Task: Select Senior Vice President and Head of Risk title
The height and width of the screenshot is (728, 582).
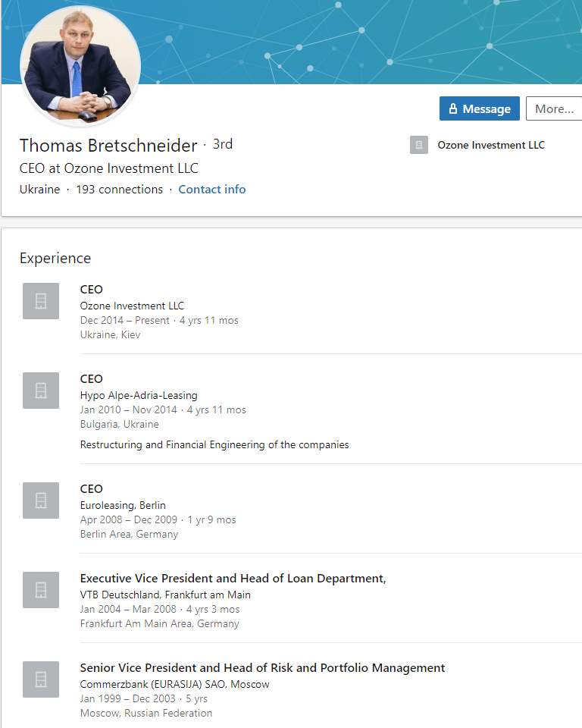Action: 262,668
